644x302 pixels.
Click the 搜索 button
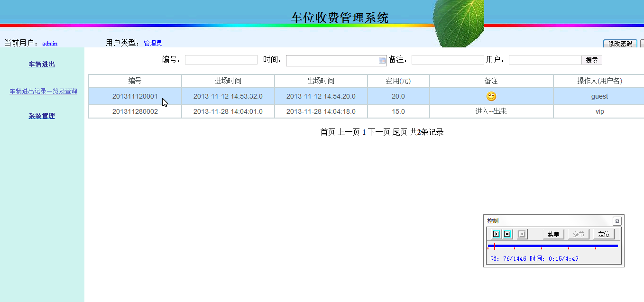(x=592, y=60)
